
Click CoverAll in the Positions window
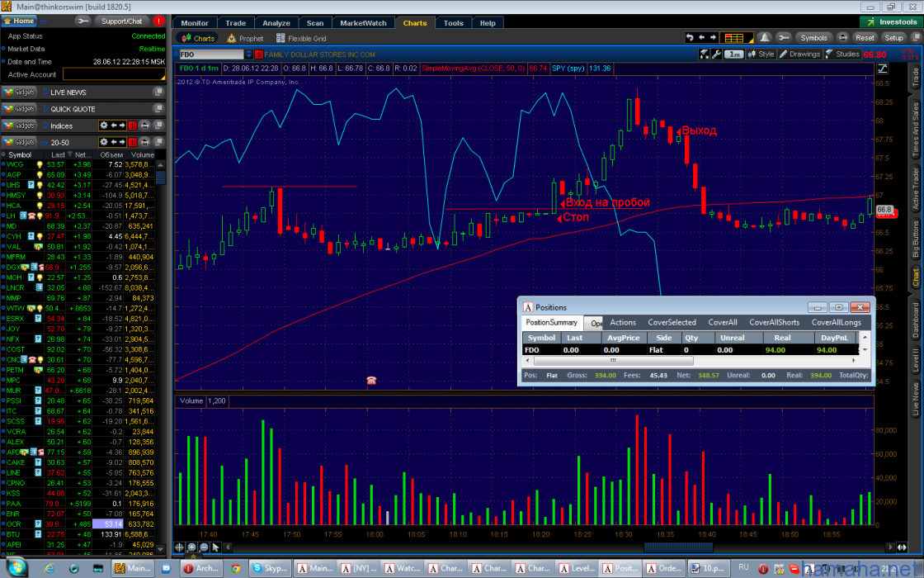[x=723, y=323]
